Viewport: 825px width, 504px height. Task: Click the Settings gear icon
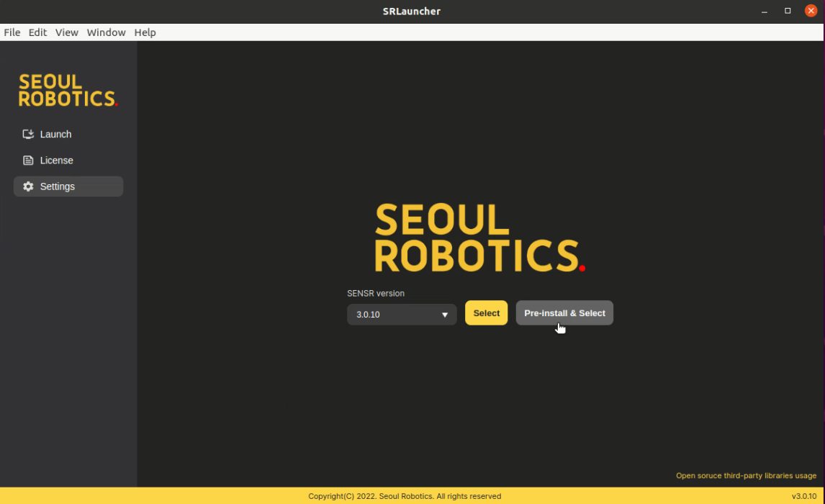(28, 186)
